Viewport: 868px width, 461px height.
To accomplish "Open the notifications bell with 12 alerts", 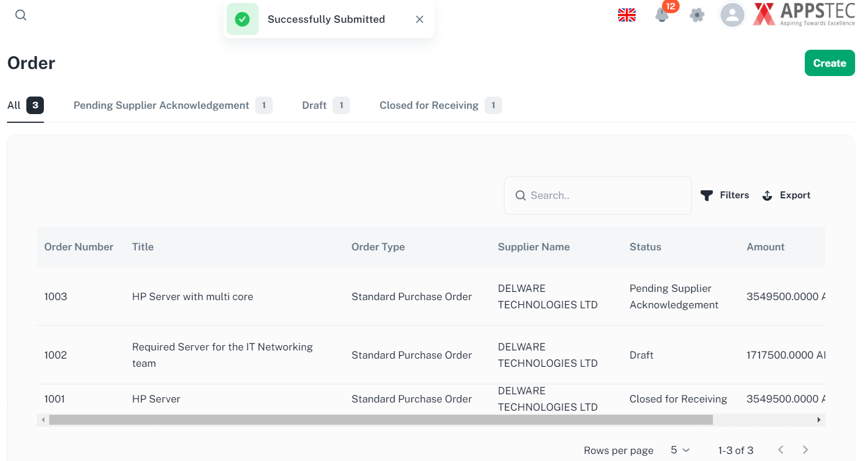I will pos(662,15).
